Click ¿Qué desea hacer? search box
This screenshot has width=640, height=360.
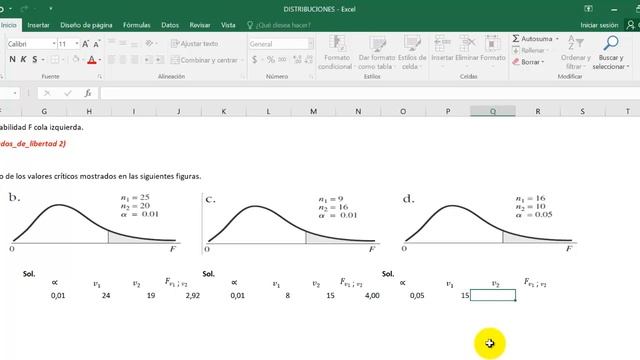tap(279, 25)
